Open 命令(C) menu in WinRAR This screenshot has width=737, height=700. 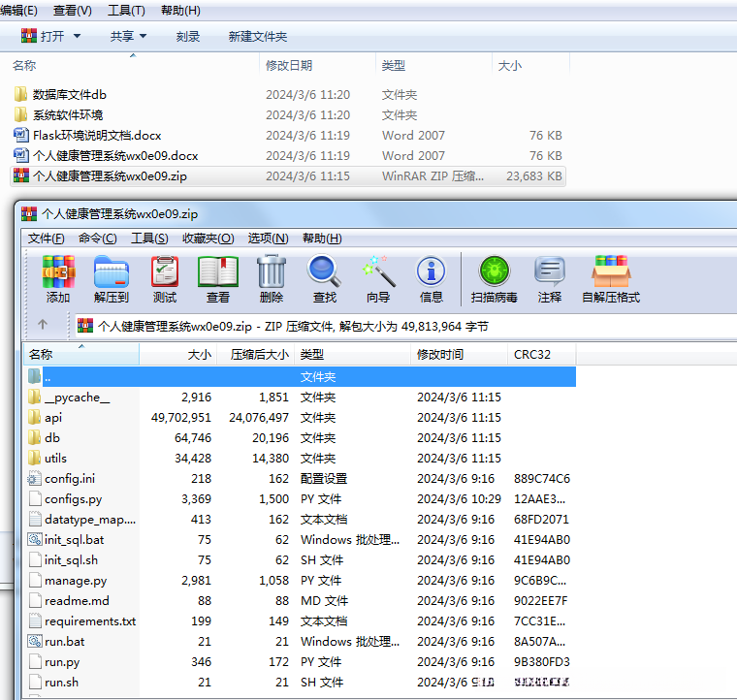coord(98,239)
